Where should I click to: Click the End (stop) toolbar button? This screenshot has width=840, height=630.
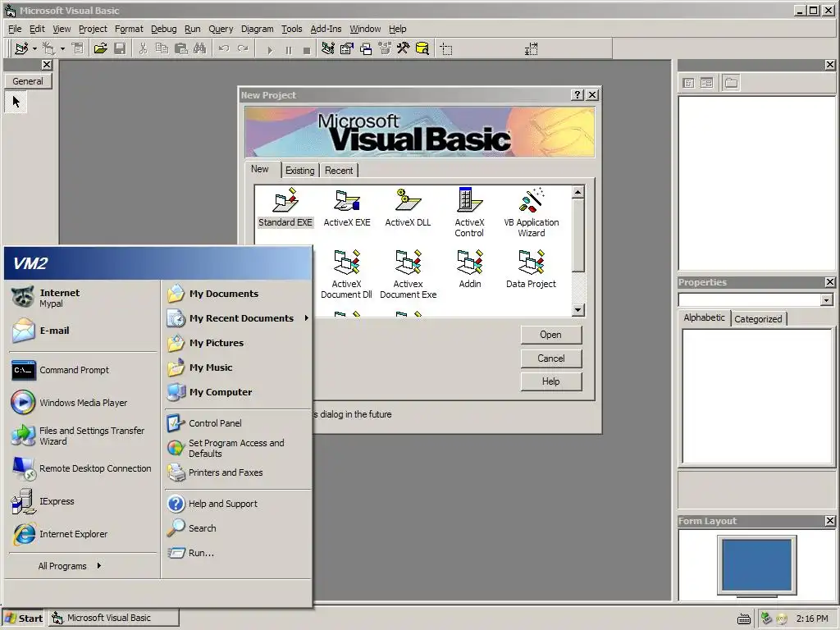(307, 50)
